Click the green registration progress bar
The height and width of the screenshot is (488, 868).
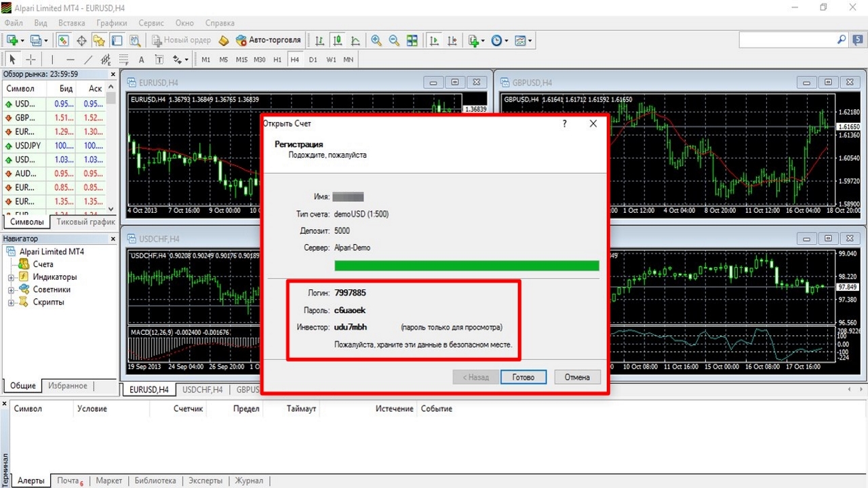point(467,266)
